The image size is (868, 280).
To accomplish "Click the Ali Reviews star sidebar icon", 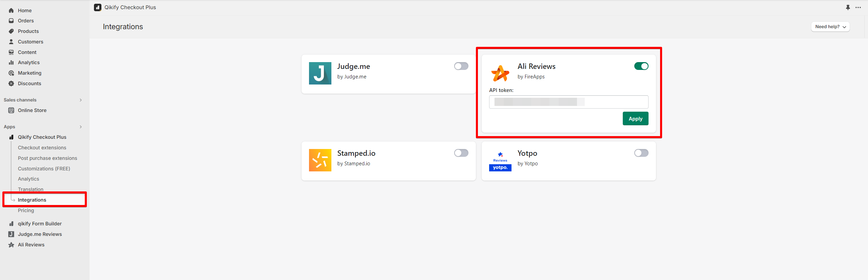I will click(x=11, y=245).
